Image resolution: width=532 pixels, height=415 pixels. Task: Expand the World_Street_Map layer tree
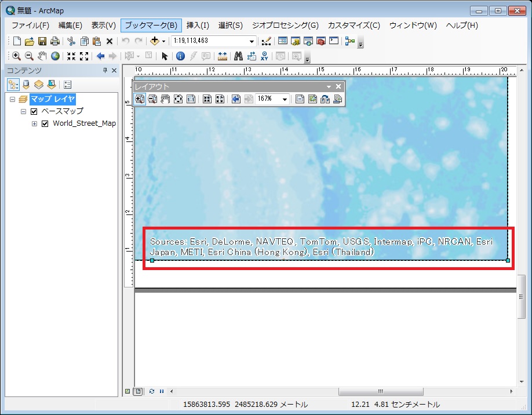pyautogui.click(x=34, y=123)
